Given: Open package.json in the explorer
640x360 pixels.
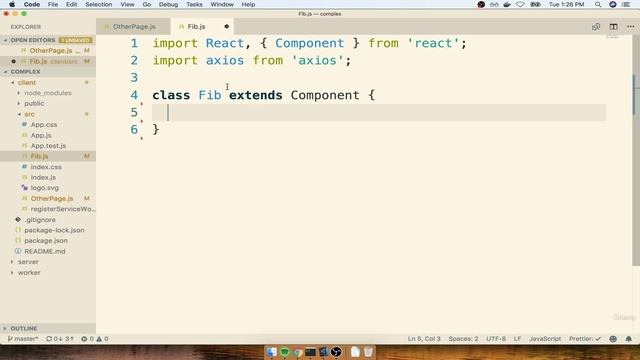Looking at the screenshot, I should tap(46, 241).
